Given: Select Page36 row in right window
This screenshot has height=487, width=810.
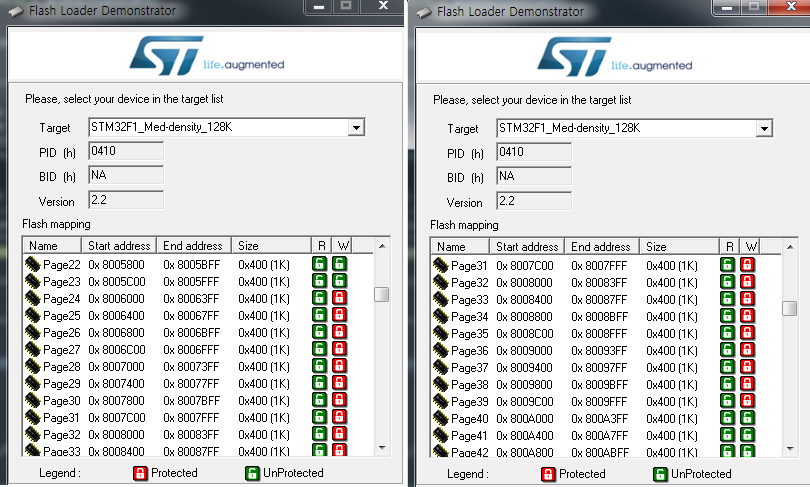Looking at the screenshot, I should (x=606, y=351).
